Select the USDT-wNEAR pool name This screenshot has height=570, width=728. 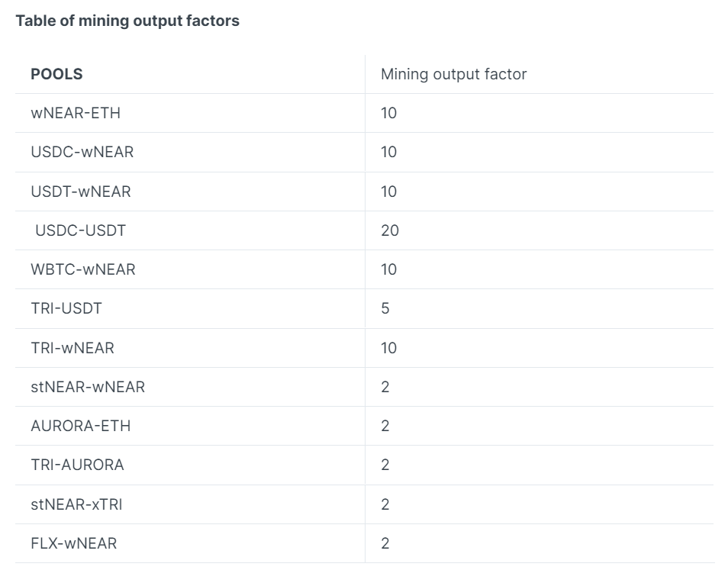click(81, 192)
